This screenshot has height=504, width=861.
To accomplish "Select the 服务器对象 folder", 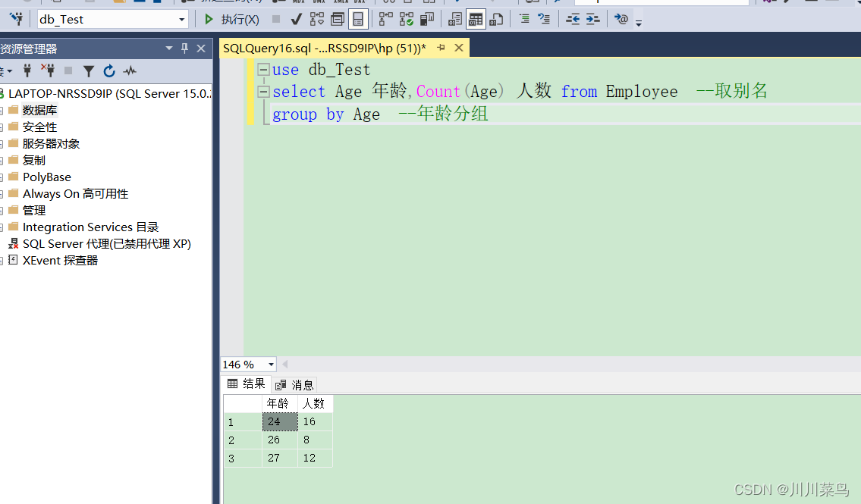I will 51,144.
